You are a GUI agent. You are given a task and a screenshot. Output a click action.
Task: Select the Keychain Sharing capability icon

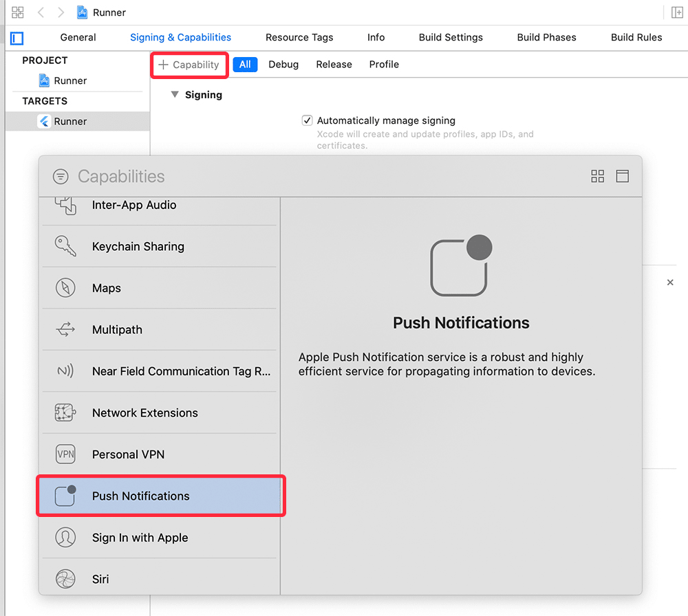pos(65,246)
